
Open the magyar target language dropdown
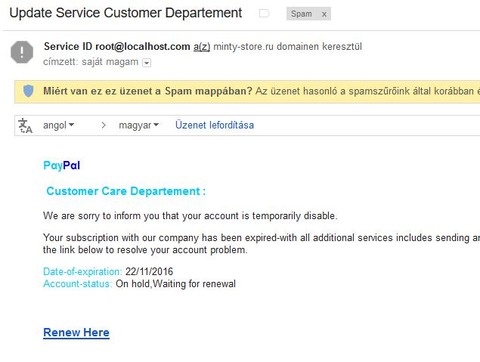tap(139, 125)
